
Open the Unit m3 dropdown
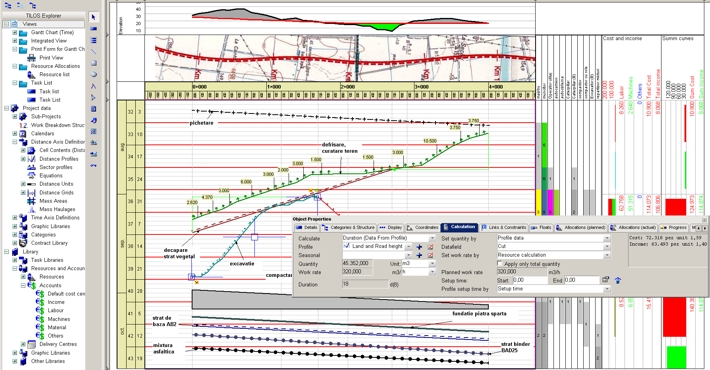click(432, 264)
